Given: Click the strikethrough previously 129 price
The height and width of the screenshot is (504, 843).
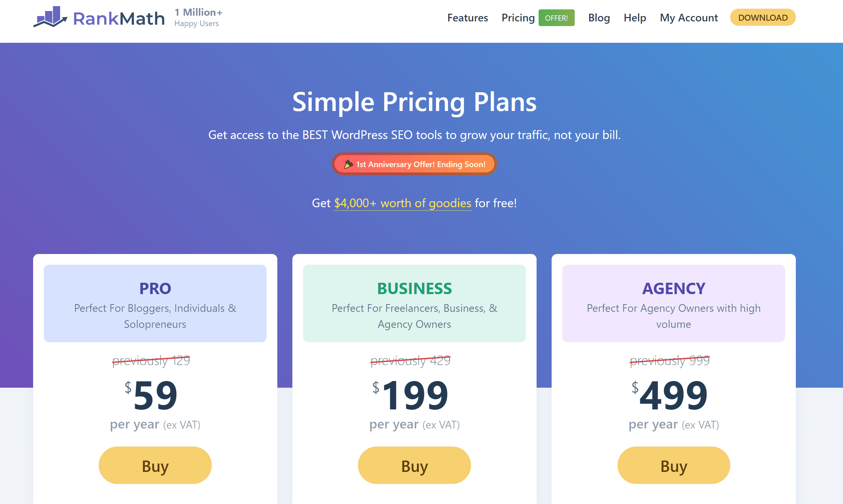Looking at the screenshot, I should point(151,361).
